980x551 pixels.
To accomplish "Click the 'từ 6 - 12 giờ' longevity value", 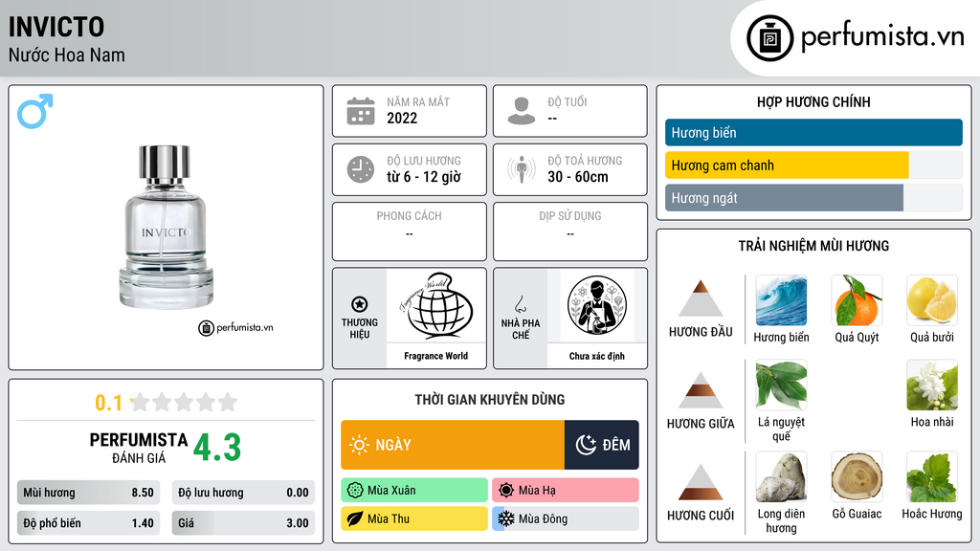I will point(424,177).
